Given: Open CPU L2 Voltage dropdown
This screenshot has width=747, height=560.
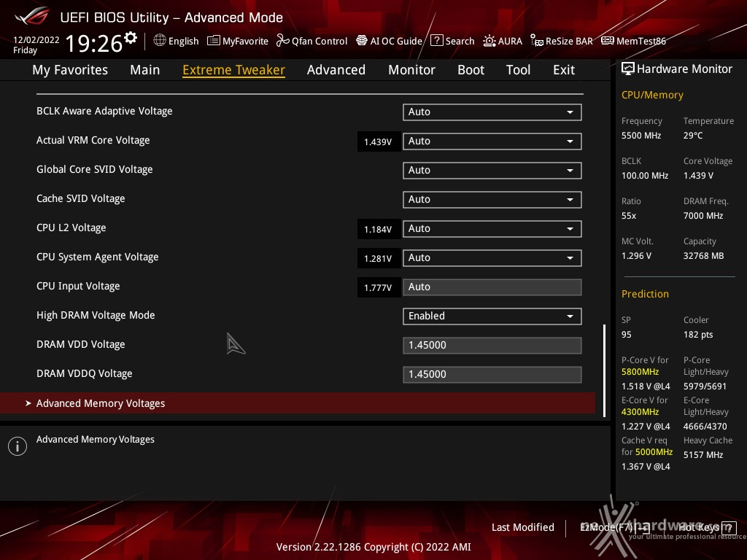Looking at the screenshot, I should 492,228.
